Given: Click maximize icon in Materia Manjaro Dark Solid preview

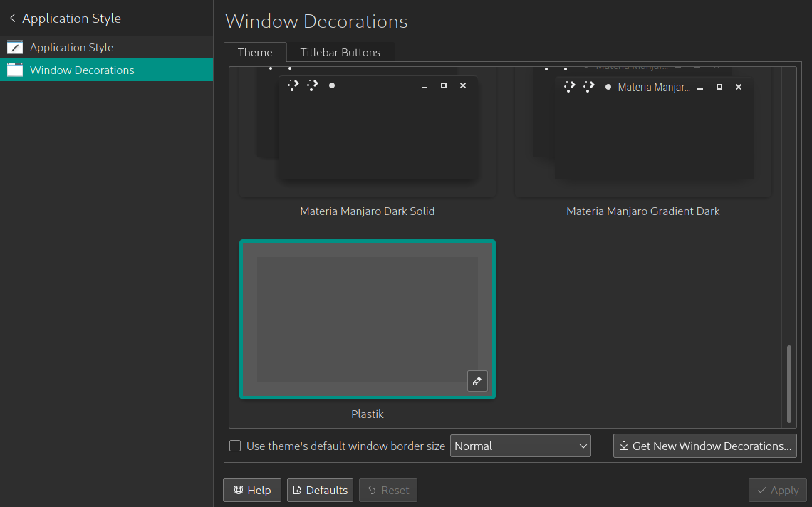Looking at the screenshot, I should pos(443,85).
